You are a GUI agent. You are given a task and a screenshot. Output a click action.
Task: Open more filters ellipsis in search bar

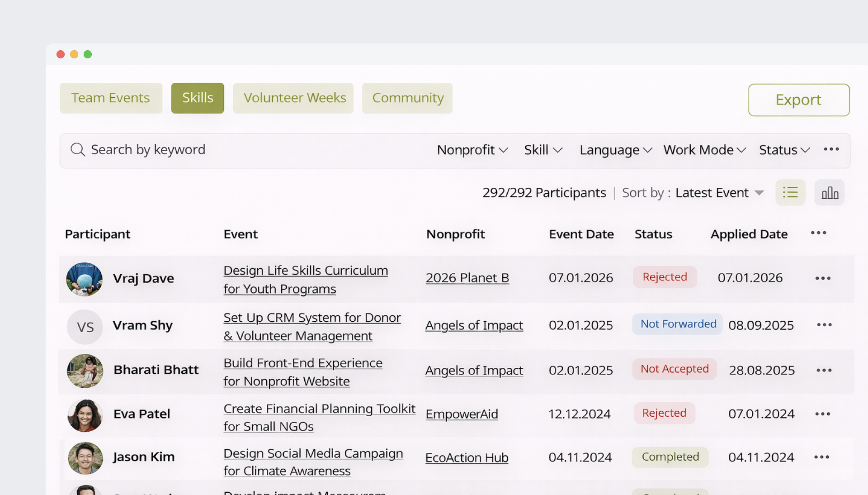click(x=831, y=149)
